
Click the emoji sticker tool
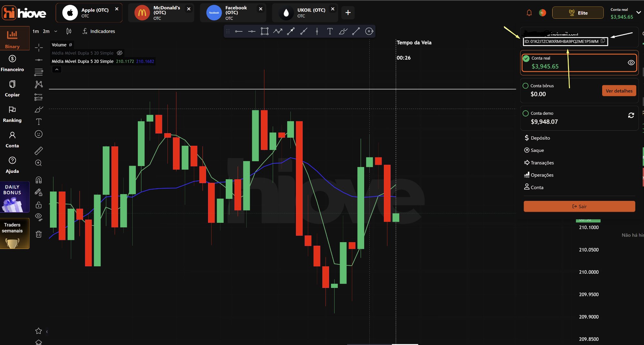pos(39,134)
